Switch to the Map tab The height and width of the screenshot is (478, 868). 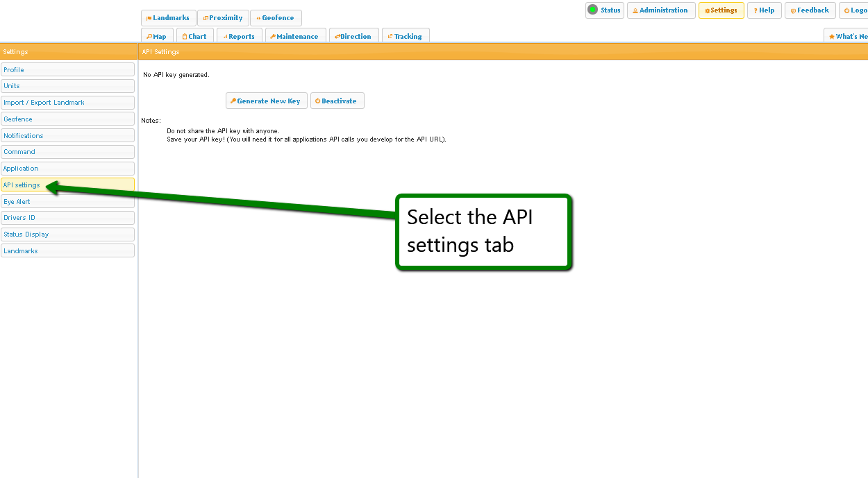157,36
